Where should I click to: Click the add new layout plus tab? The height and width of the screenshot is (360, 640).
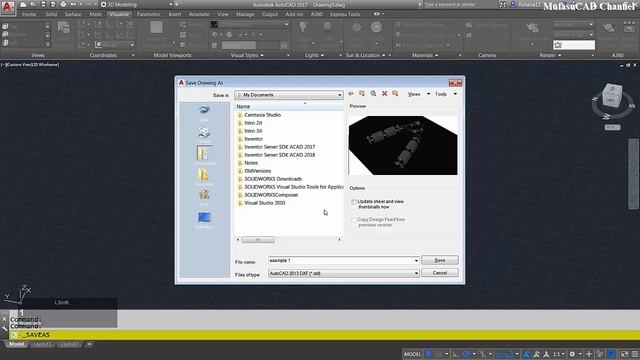89,344
